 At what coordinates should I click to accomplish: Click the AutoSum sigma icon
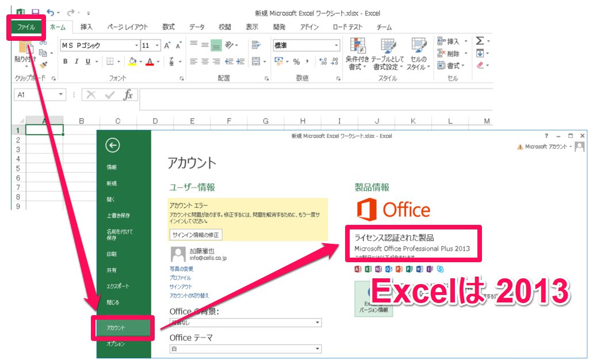(480, 41)
